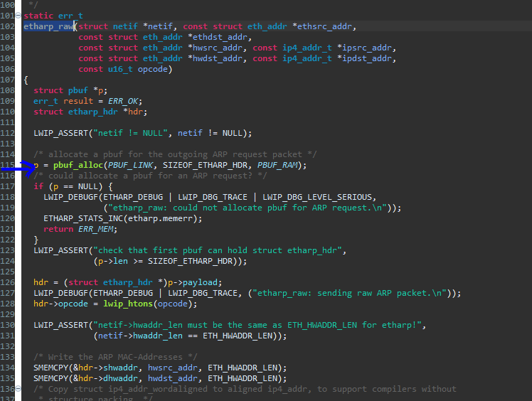The height and width of the screenshot is (401, 532).
Task: Click line number 134 in the gutter
Action: pyautogui.click(x=7, y=368)
